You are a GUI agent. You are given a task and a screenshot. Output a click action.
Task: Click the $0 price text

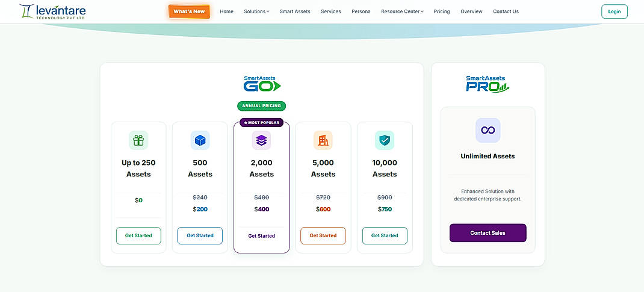138,200
